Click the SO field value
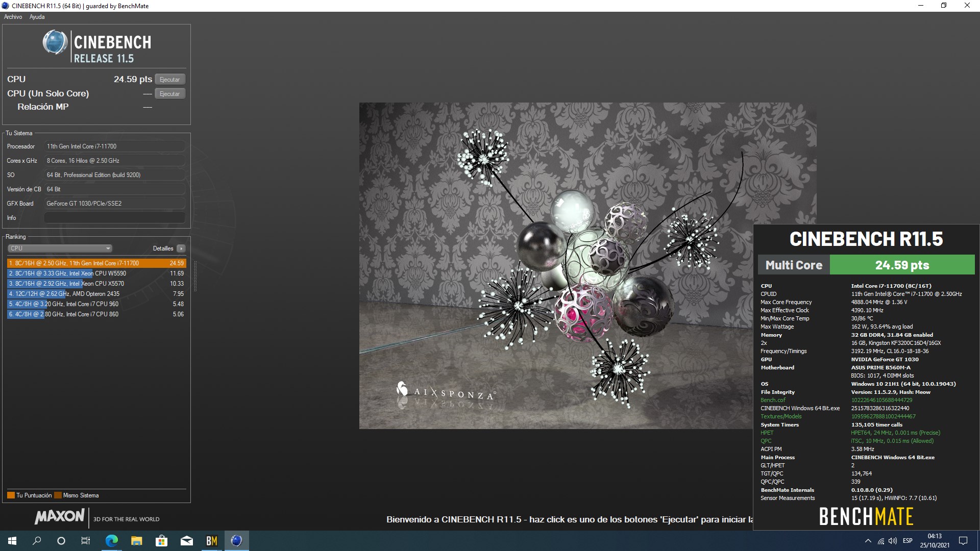Viewport: 980px width, 551px height. coord(114,175)
